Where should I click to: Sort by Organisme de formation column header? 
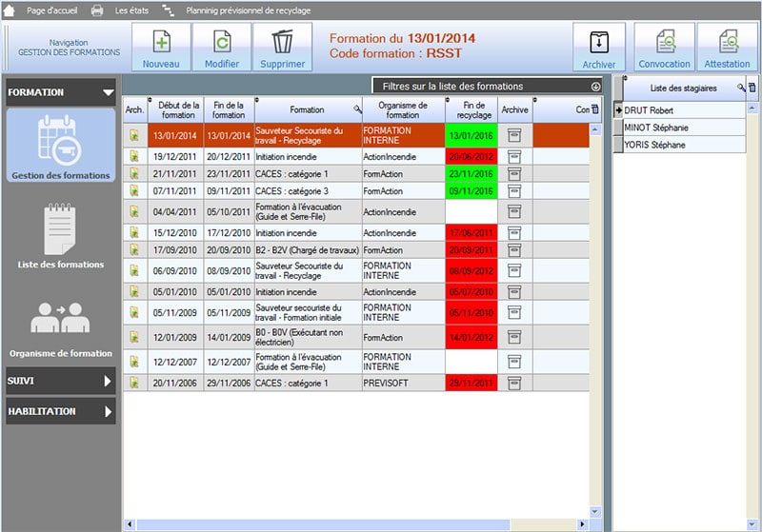click(x=402, y=110)
